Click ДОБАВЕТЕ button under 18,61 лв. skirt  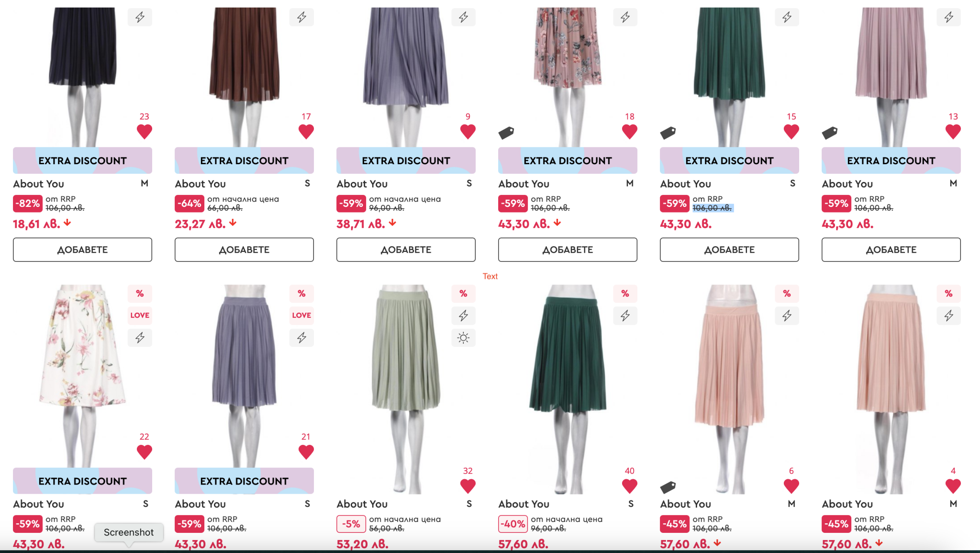82,249
